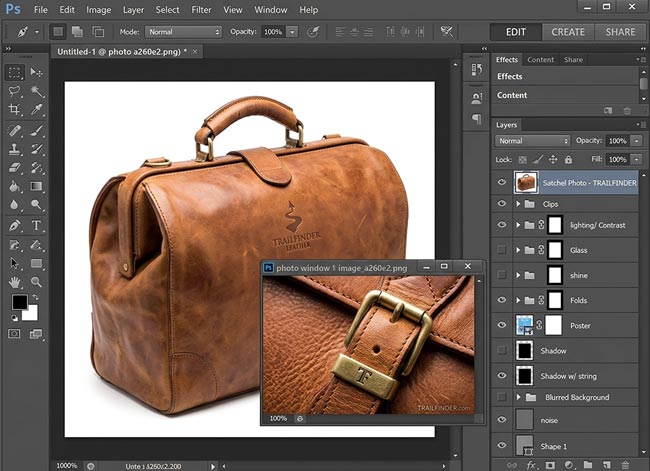Click the Effects section header

coord(565,76)
